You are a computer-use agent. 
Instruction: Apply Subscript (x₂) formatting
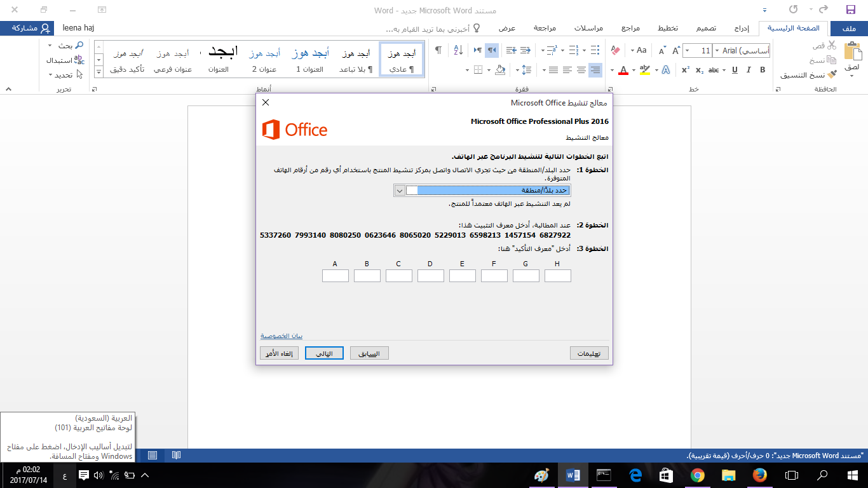point(700,70)
